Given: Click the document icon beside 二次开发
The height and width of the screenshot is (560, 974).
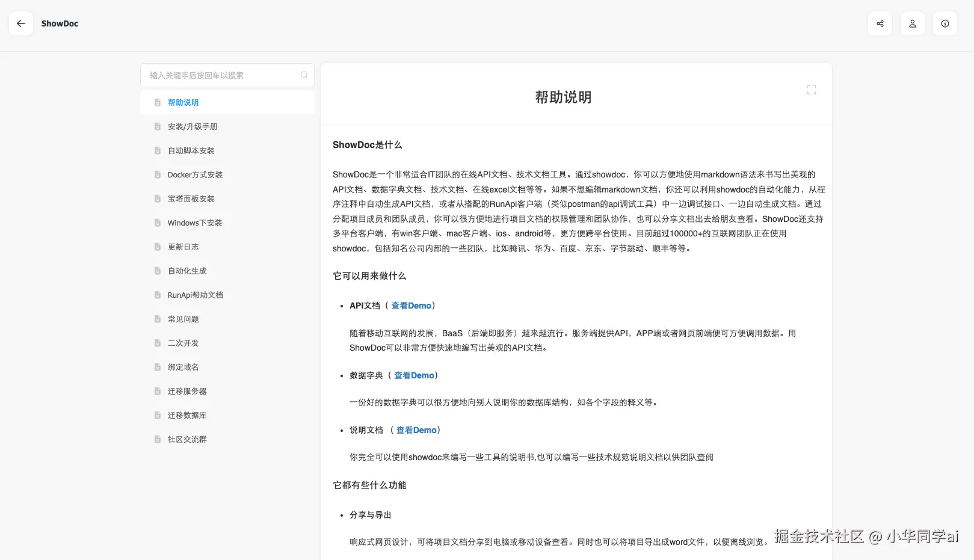Looking at the screenshot, I should (158, 343).
